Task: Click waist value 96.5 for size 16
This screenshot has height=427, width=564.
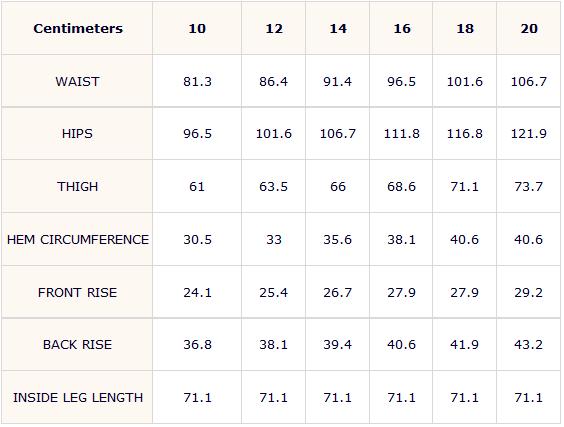Action: click(x=401, y=82)
